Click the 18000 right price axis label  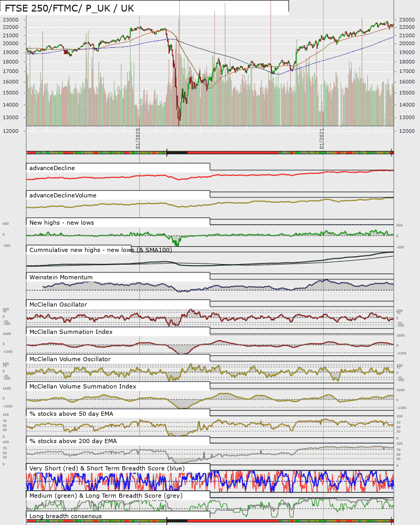(406, 61)
